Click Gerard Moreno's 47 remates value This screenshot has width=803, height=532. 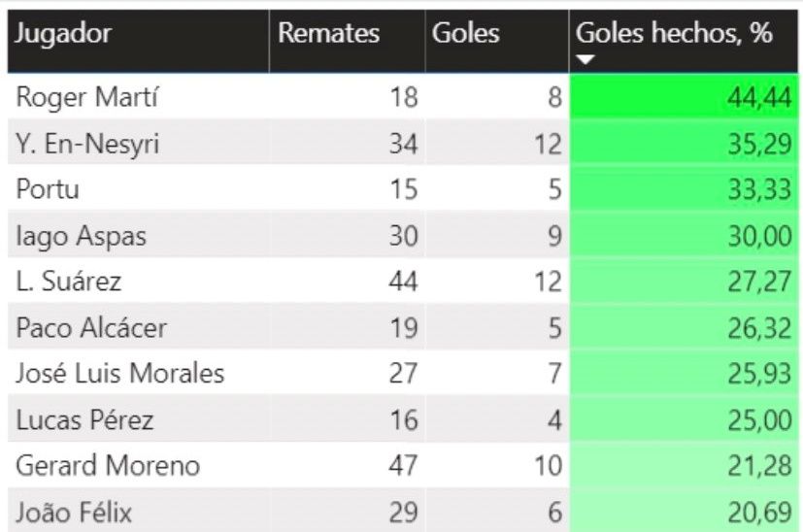(402, 466)
